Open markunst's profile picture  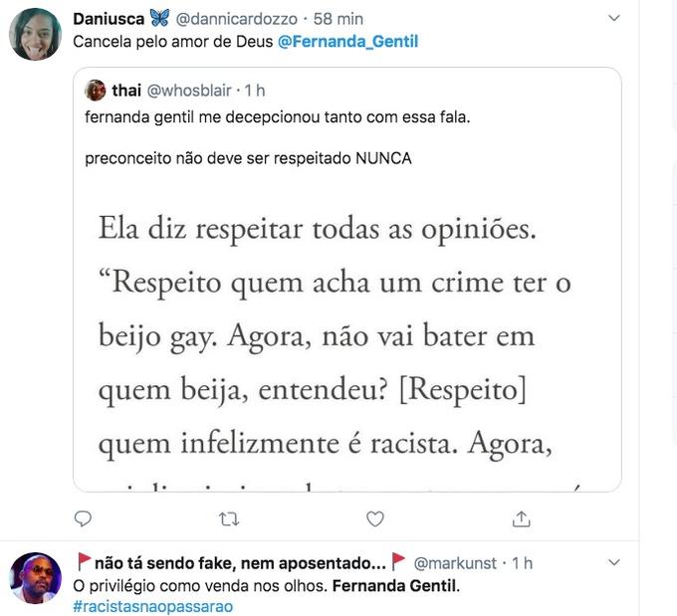[x=36, y=578]
